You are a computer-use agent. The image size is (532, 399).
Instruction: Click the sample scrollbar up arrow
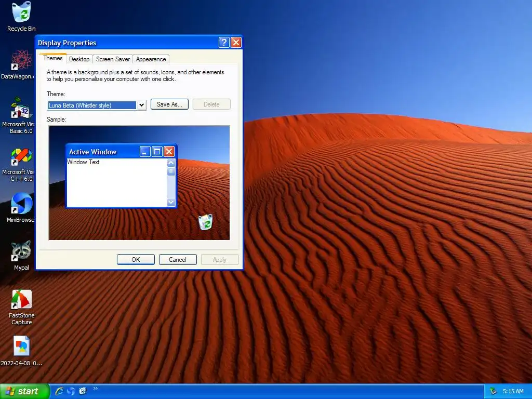click(171, 163)
